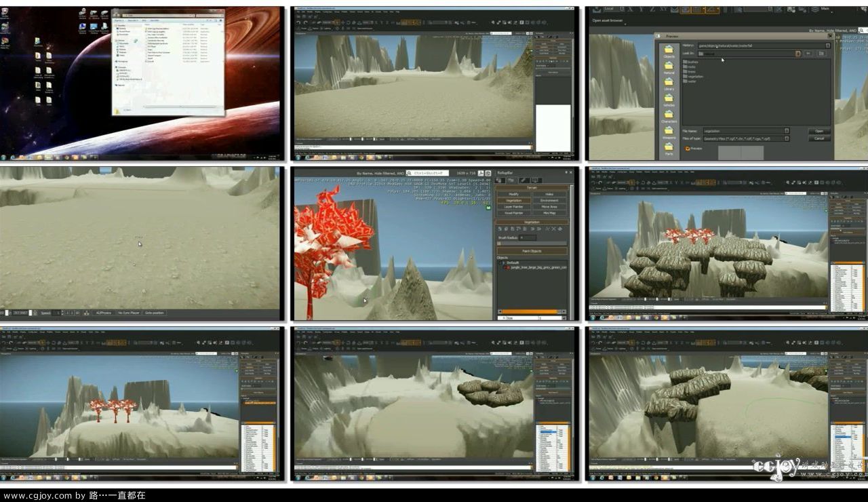This screenshot has height=502, width=868.
Task: Click the Mini Map button
Action: pyautogui.click(x=549, y=213)
